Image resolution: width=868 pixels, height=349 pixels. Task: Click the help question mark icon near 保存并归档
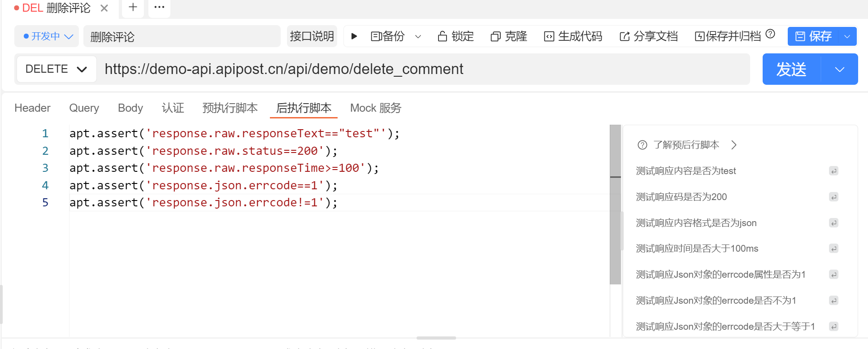pyautogui.click(x=770, y=34)
